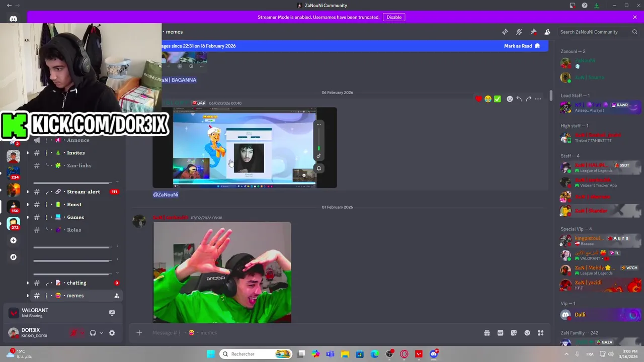644x362 pixels.
Task: Open microphone input options arrow
Action: [82, 333]
